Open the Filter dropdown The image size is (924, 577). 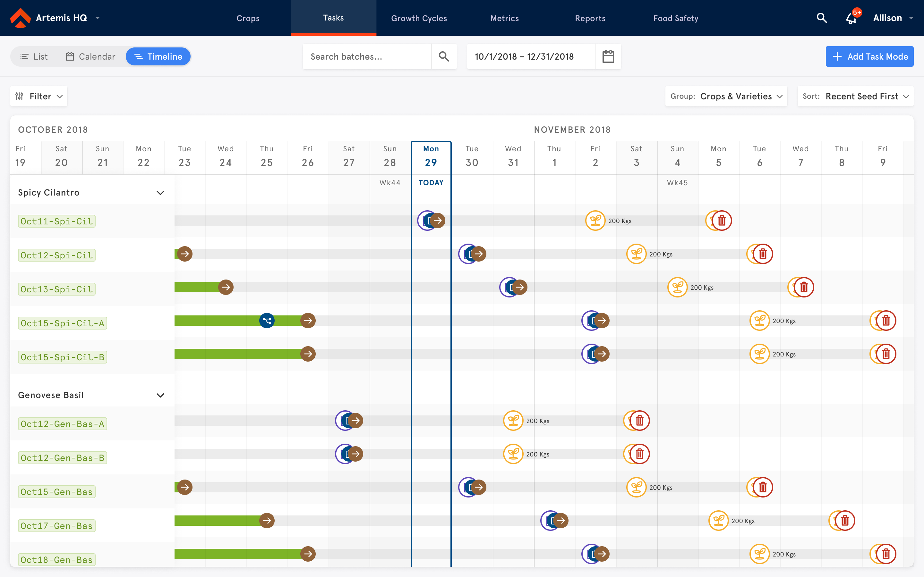38,96
